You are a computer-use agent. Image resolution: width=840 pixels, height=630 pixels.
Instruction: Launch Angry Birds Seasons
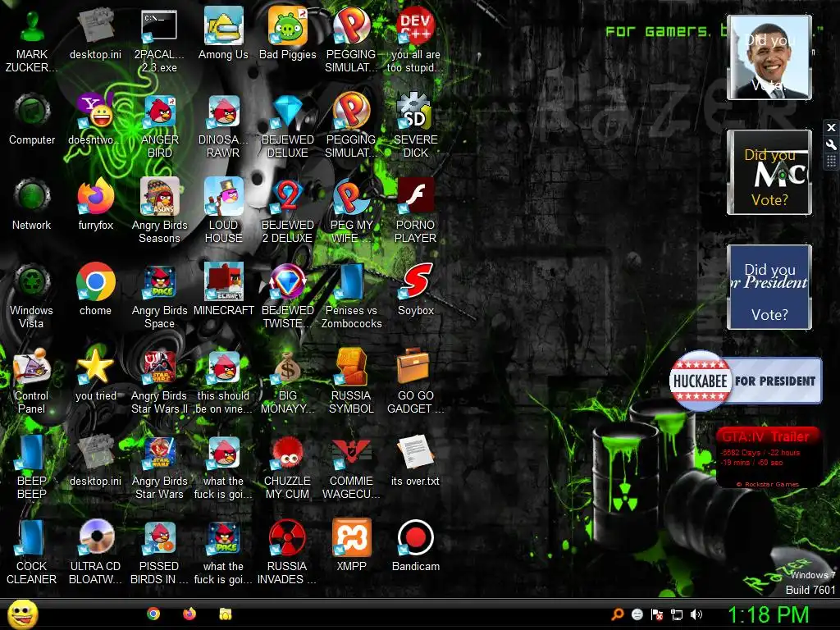coord(160,211)
